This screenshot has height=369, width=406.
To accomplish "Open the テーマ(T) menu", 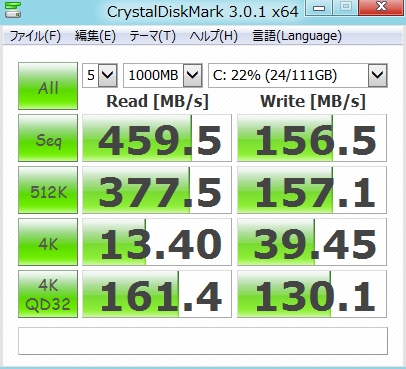I will 152,36.
